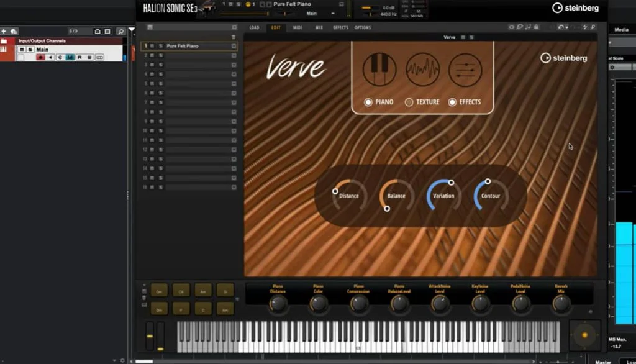The image size is (636, 364).
Task: Click the add-track-from-preset icon
Action: click(x=14, y=31)
